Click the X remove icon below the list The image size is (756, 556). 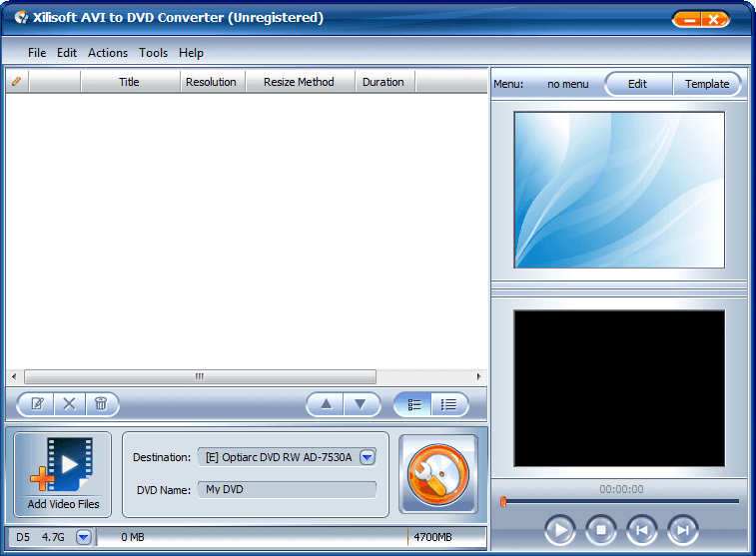click(70, 403)
